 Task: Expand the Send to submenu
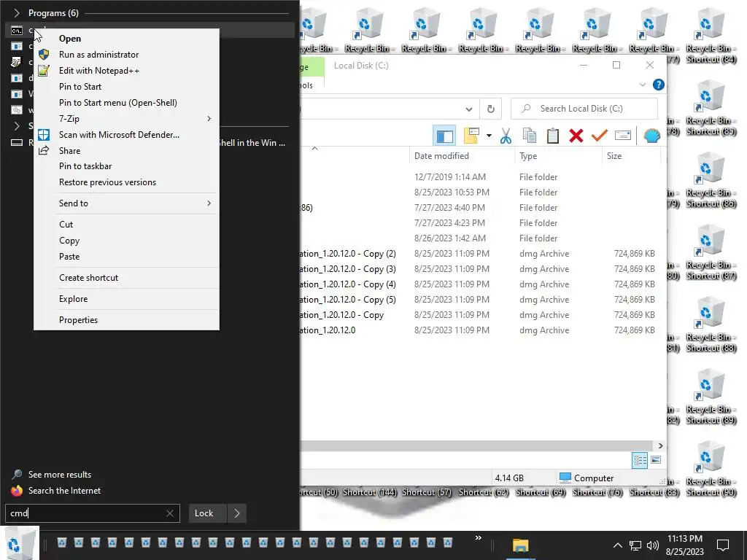pos(126,203)
